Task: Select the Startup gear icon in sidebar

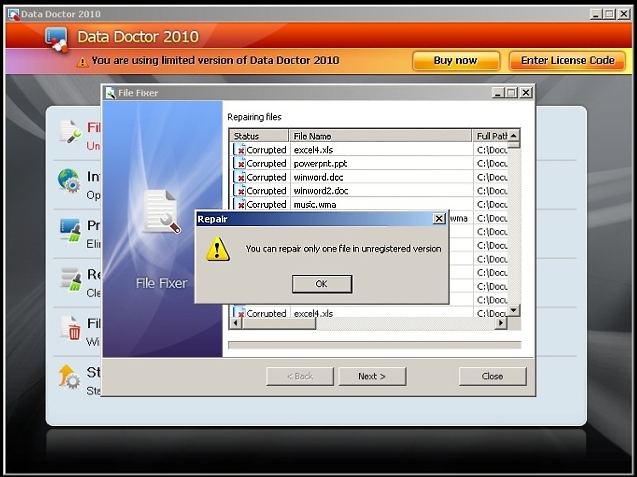Action: point(69,377)
